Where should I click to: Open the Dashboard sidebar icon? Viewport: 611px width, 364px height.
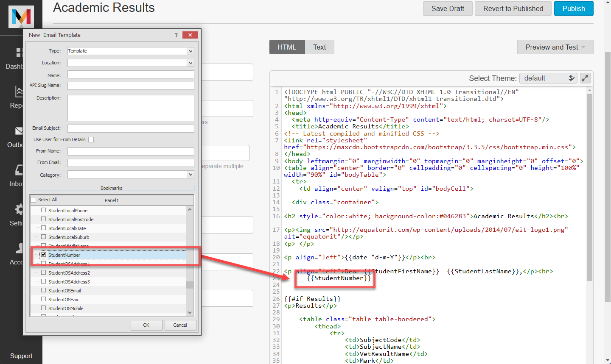[19, 53]
